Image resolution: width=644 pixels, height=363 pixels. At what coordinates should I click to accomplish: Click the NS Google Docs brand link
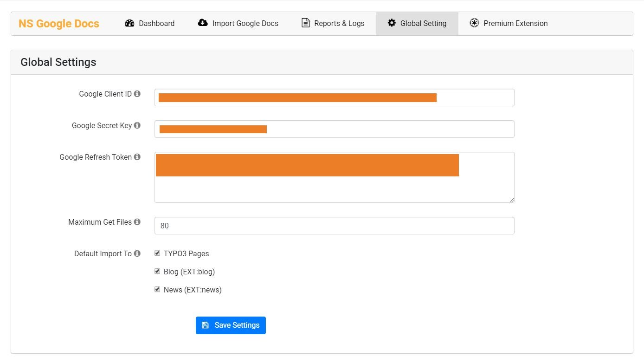coord(58,23)
